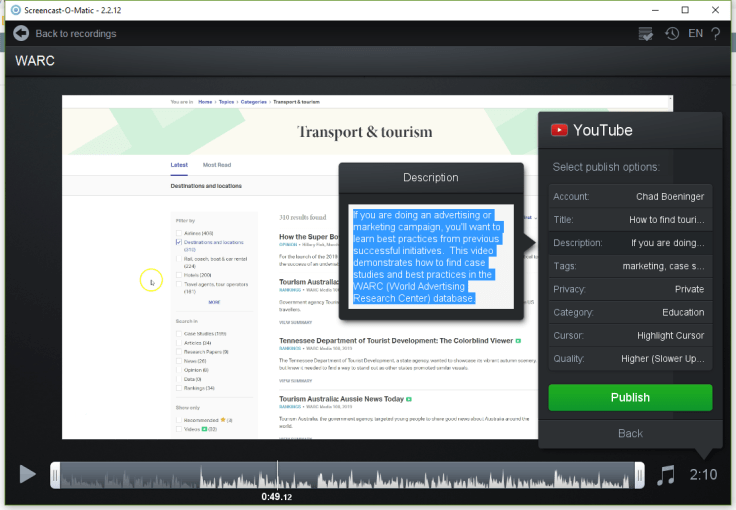Screen dimensions: 736x510
Task: Edit the Title publish option
Action: click(630, 220)
